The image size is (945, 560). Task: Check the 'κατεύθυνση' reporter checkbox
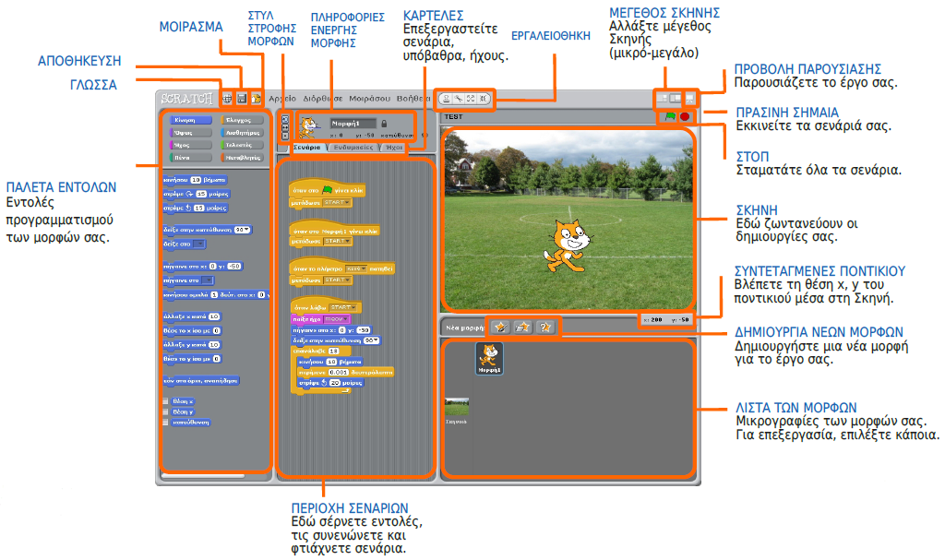pos(166,423)
